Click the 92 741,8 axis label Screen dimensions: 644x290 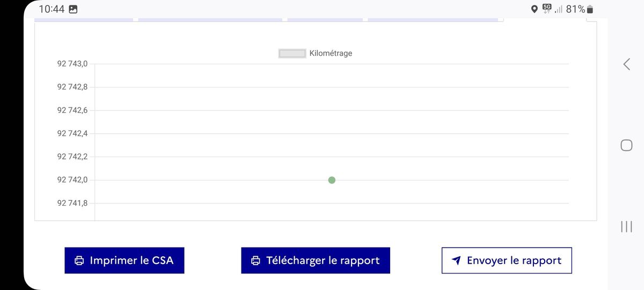coord(72,203)
